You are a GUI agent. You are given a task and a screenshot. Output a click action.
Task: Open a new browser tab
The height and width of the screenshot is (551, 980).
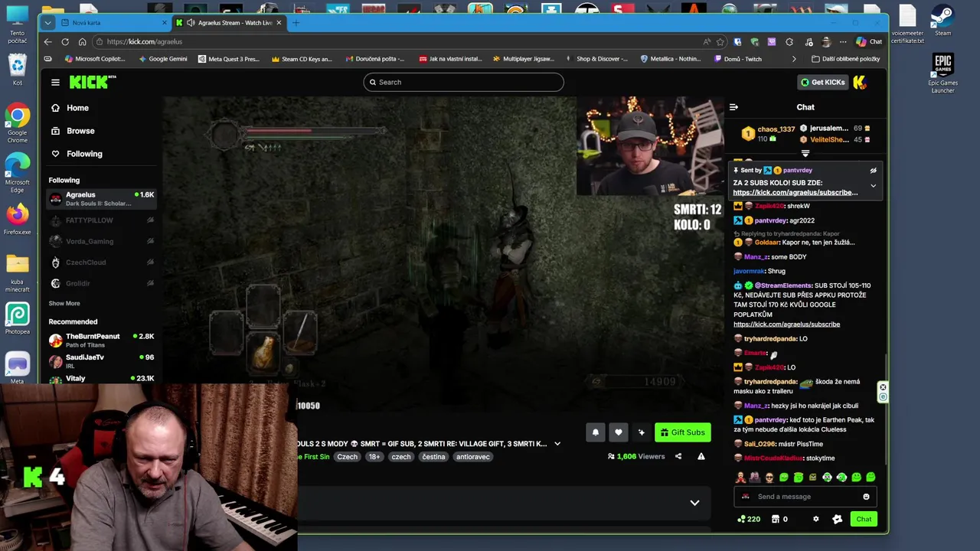[296, 23]
